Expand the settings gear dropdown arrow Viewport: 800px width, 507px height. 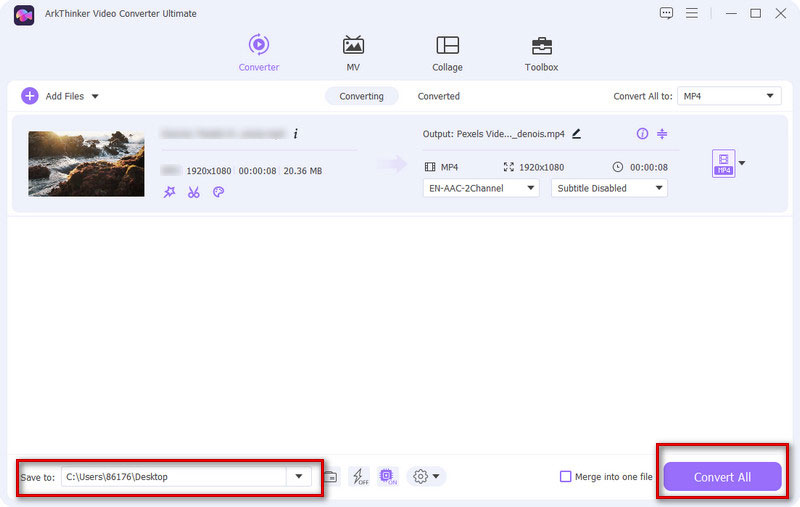pyautogui.click(x=436, y=476)
